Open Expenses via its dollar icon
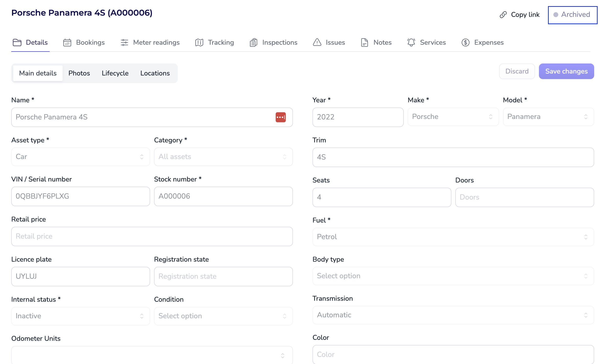603x364 pixels. 465,43
